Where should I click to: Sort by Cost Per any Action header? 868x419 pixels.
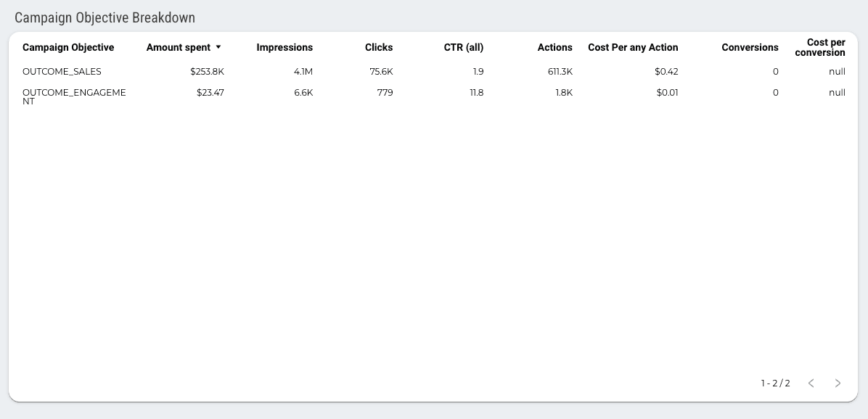(633, 48)
